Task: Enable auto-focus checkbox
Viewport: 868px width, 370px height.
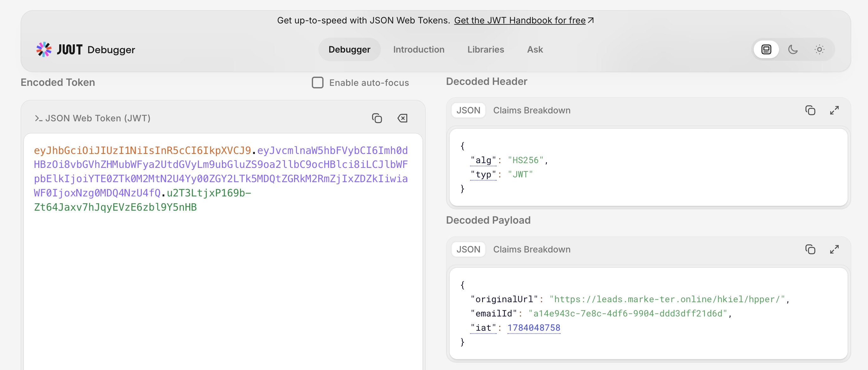Action: point(318,83)
